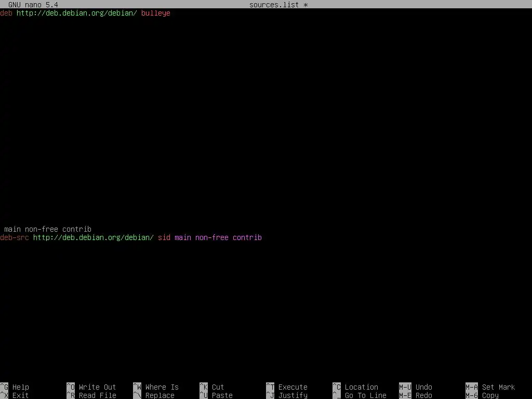Click the sources.list filename in title bar

[x=274, y=5]
